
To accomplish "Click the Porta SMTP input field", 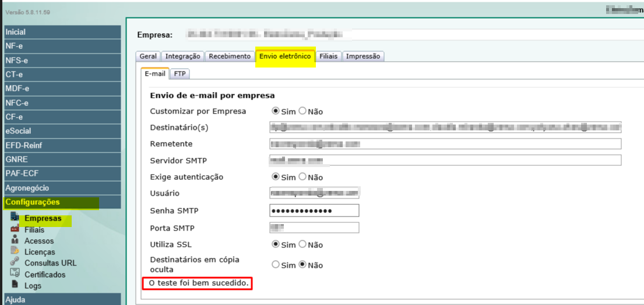I will pyautogui.click(x=314, y=228).
